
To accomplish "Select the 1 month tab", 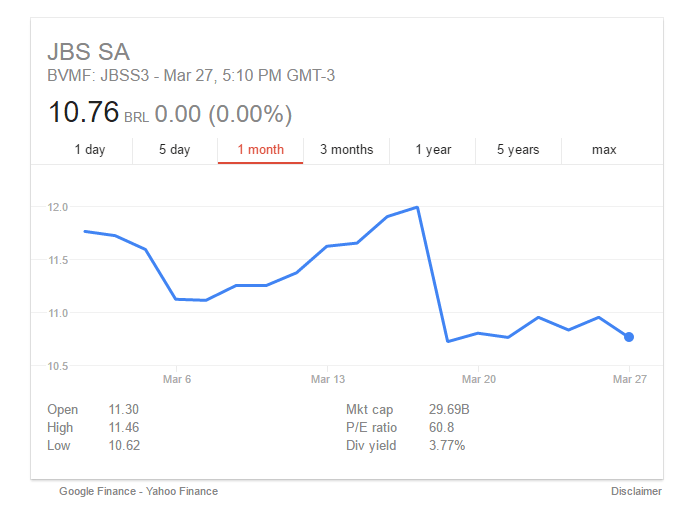I will [x=260, y=150].
